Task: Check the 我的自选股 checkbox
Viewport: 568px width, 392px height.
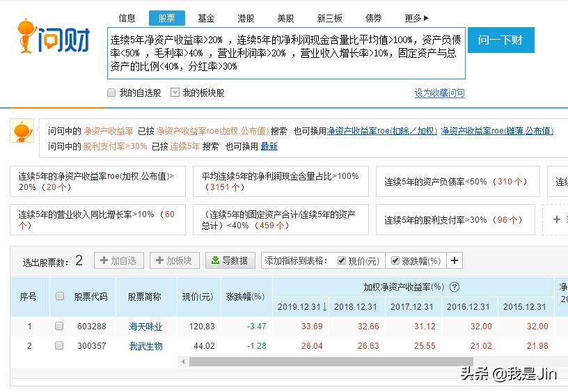Action: pos(111,93)
